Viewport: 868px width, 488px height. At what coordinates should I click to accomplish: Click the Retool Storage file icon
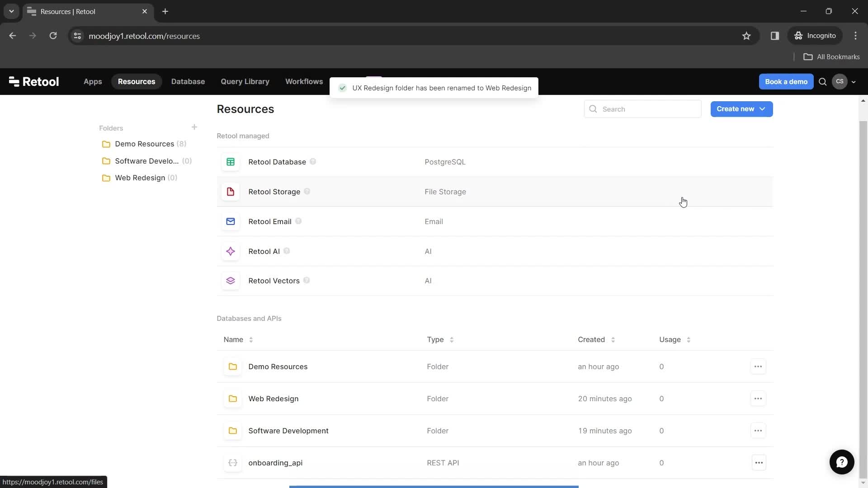tap(231, 192)
